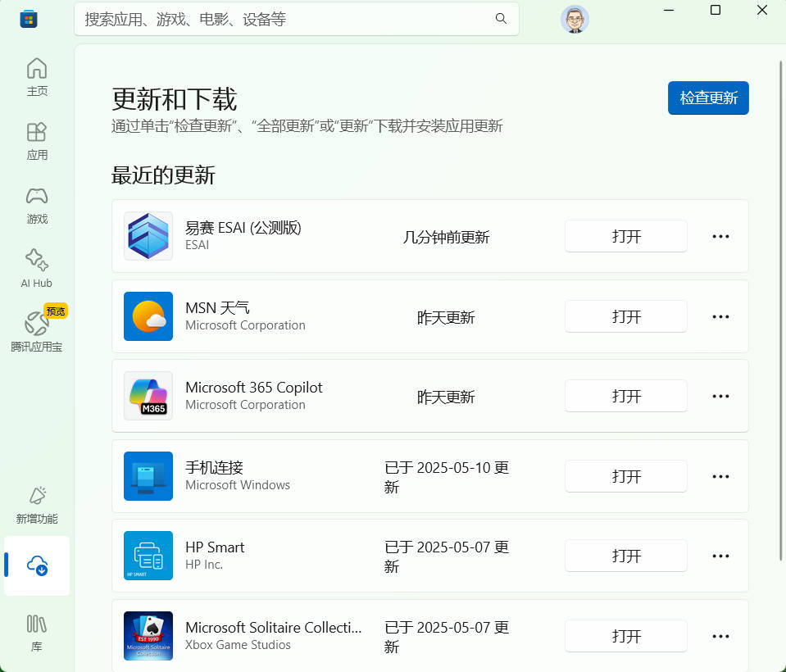
Task: Click the HP Smart app icon
Action: click(148, 556)
